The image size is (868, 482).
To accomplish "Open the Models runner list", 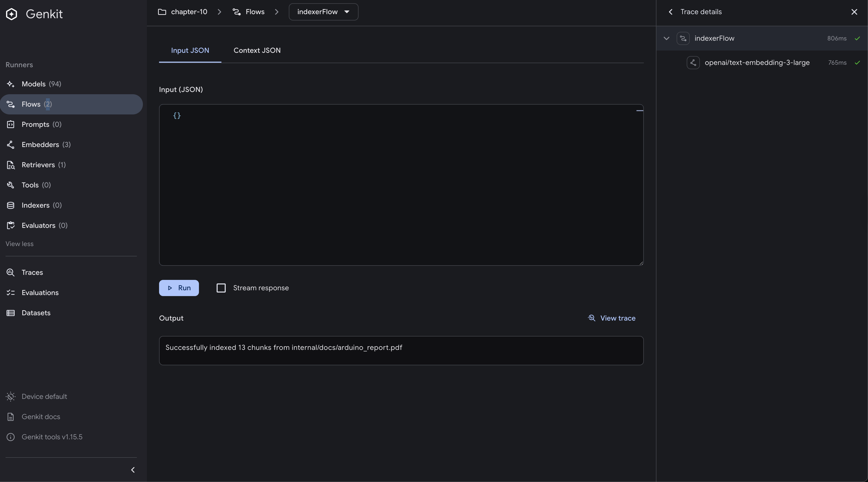I will (x=71, y=84).
